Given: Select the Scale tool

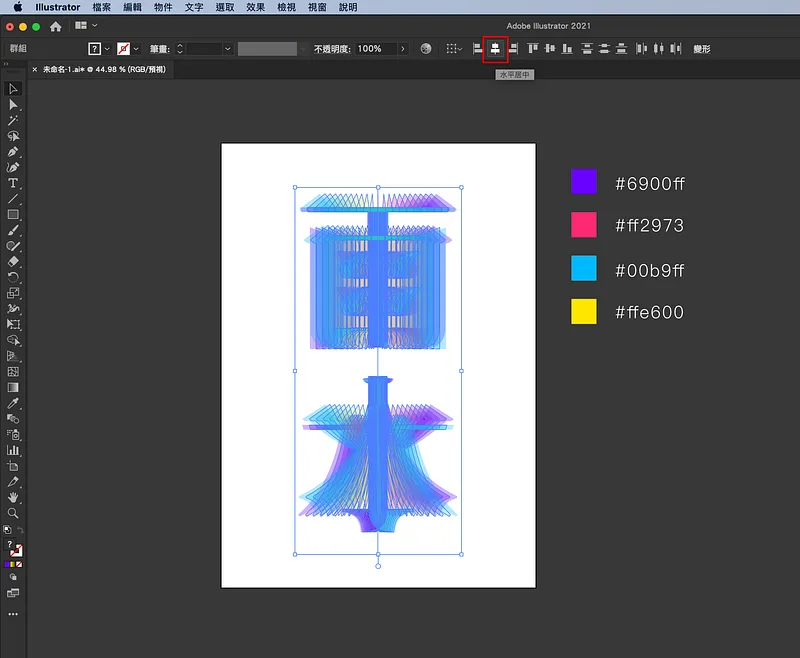Looking at the screenshot, I should [13, 293].
